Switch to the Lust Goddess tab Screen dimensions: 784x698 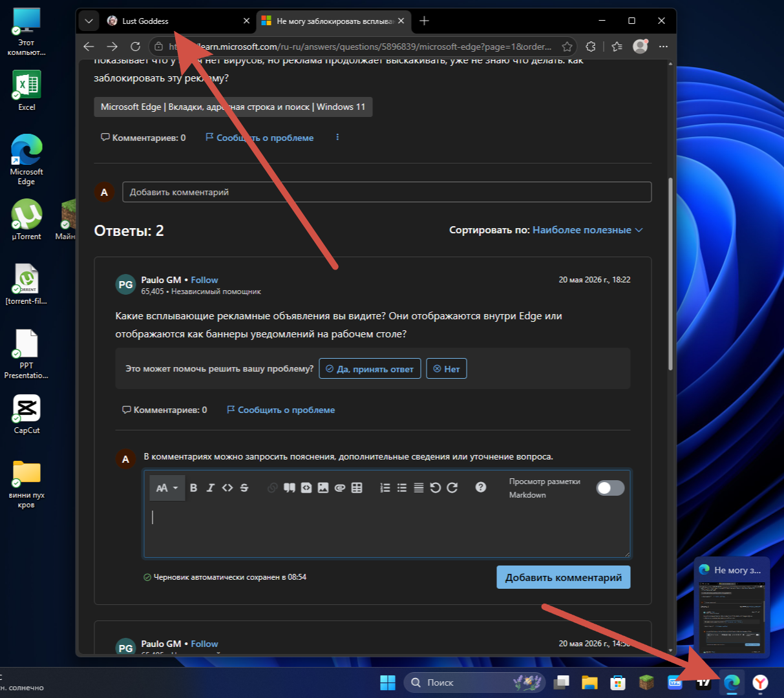pos(178,21)
